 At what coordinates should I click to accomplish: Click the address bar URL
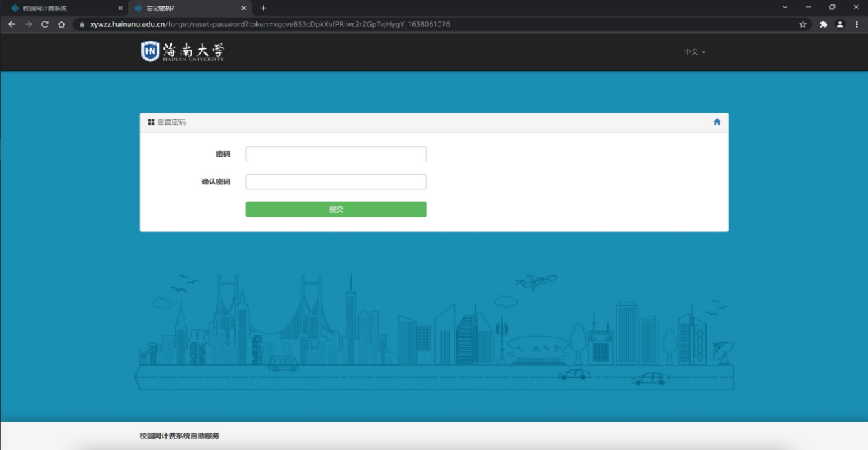[x=270, y=24]
